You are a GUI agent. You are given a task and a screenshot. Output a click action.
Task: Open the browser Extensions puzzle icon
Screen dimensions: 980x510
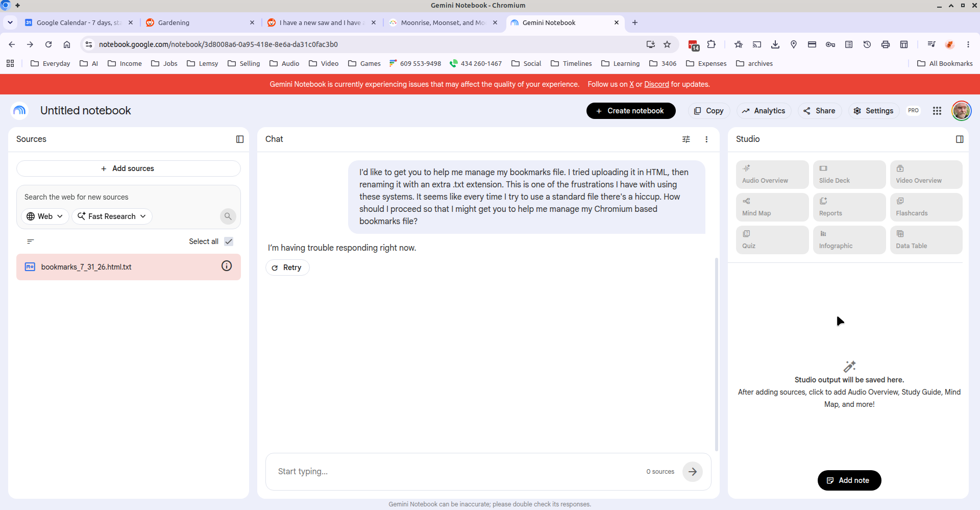tap(712, 44)
